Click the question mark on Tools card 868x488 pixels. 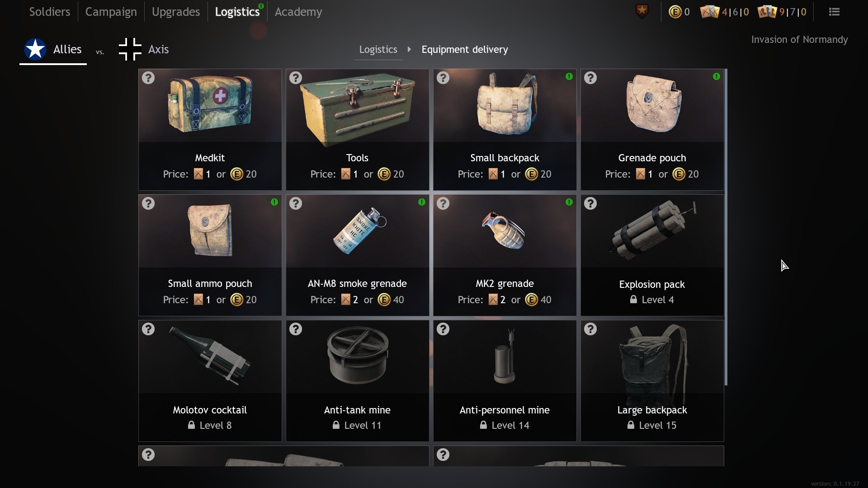(x=296, y=78)
